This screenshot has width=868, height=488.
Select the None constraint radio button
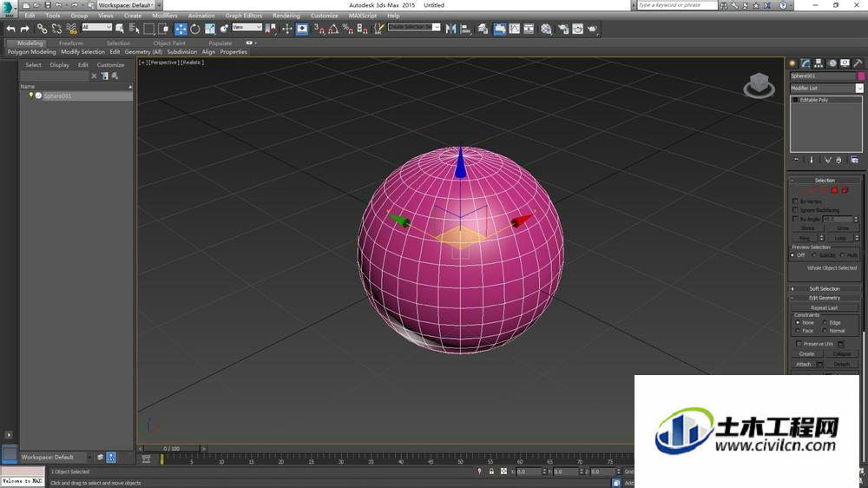click(x=798, y=322)
